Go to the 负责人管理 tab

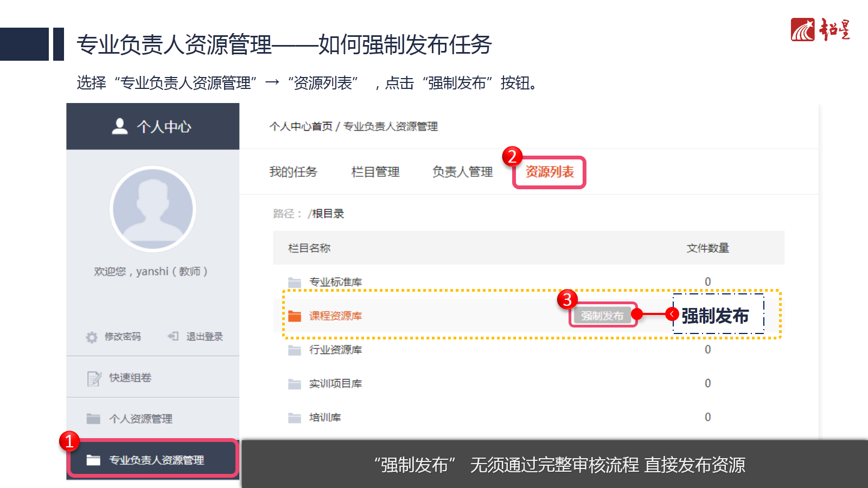(462, 172)
